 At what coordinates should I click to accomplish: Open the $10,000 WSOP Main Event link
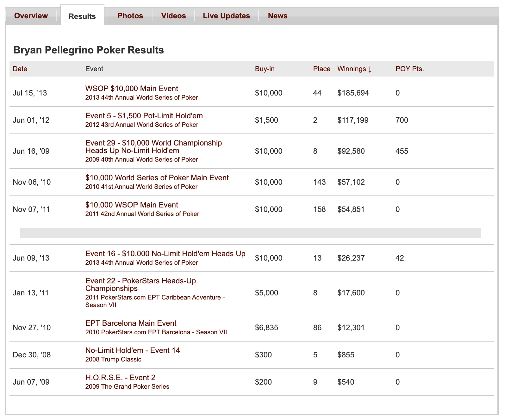[x=132, y=205]
